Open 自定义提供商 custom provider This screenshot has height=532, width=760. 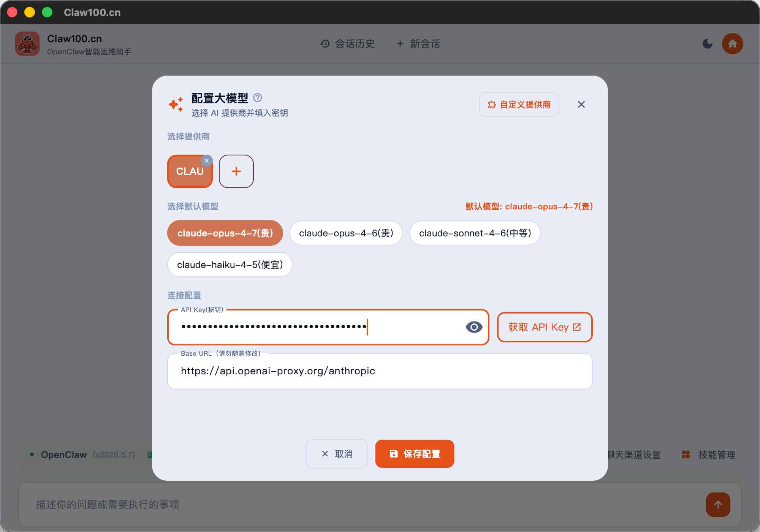pos(519,104)
